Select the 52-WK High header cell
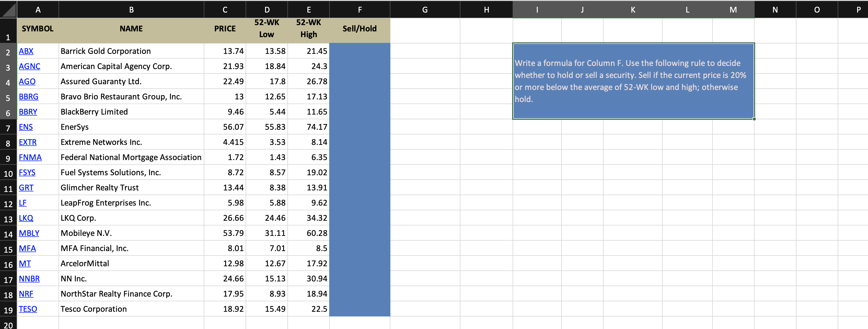Image resolution: width=868 pixels, height=329 pixels. pos(308,30)
